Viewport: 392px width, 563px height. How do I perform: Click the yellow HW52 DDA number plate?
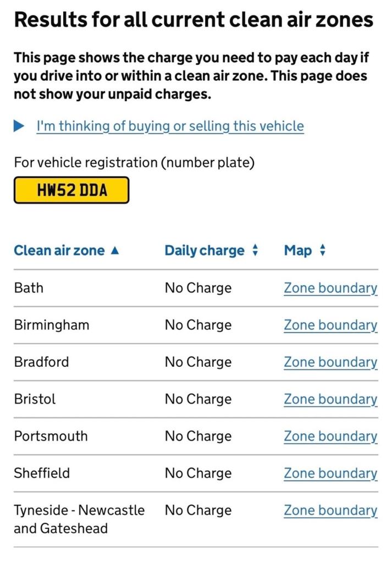click(x=71, y=190)
